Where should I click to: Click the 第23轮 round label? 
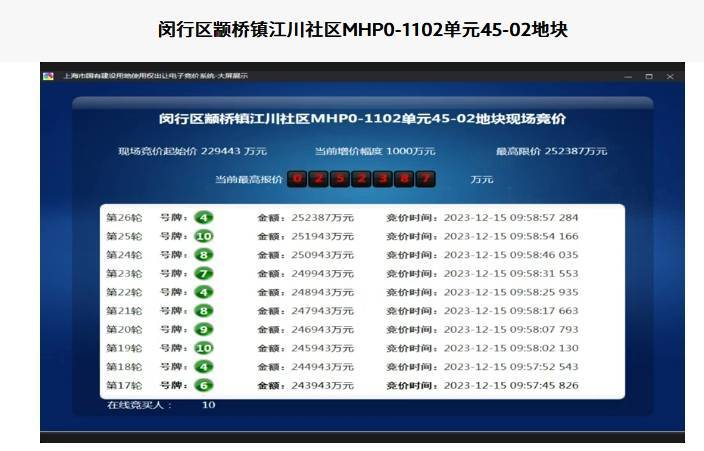click(124, 274)
